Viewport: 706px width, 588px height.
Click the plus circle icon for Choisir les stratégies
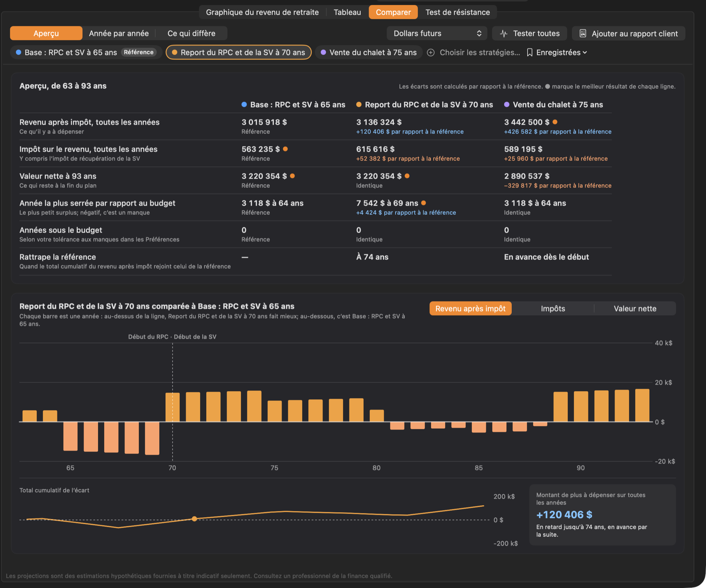click(x=431, y=53)
